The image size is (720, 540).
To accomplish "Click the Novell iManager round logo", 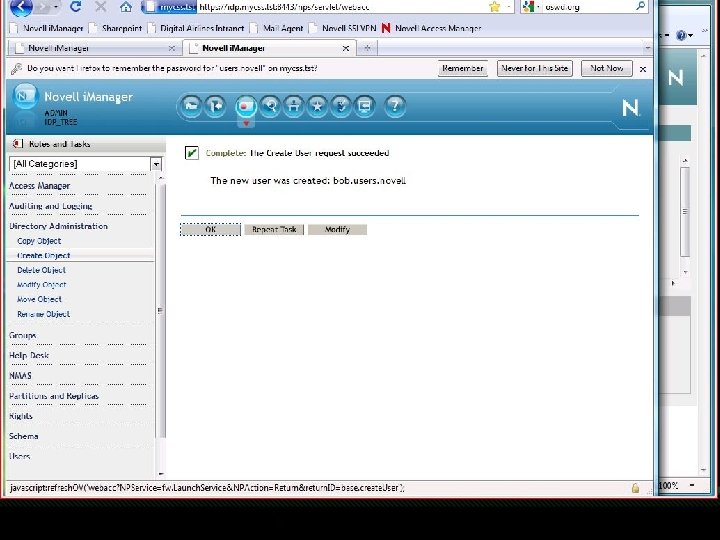I will (x=25, y=96).
